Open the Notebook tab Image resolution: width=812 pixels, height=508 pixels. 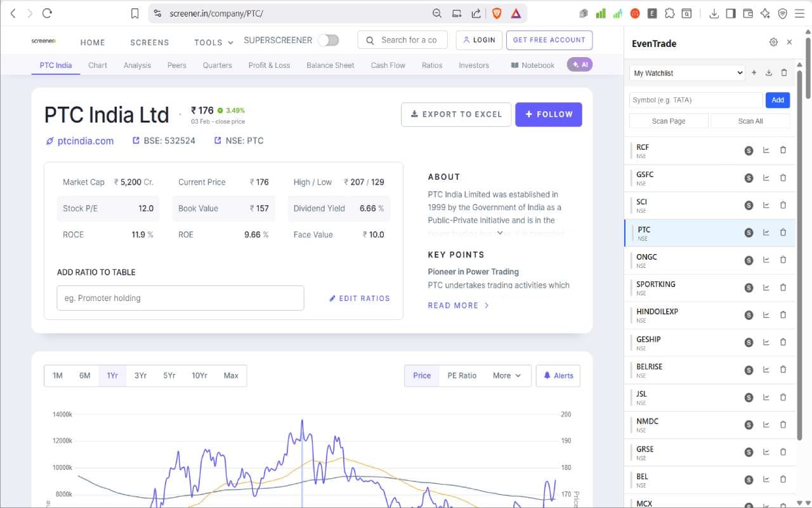tap(533, 65)
